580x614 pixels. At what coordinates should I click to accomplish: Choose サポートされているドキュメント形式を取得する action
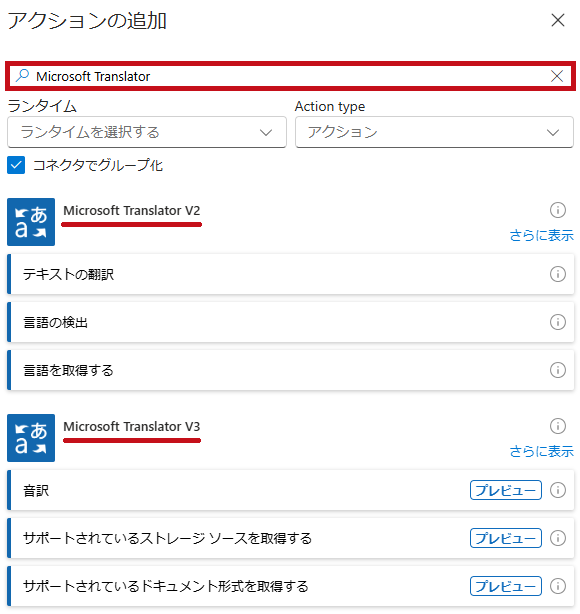291,586
